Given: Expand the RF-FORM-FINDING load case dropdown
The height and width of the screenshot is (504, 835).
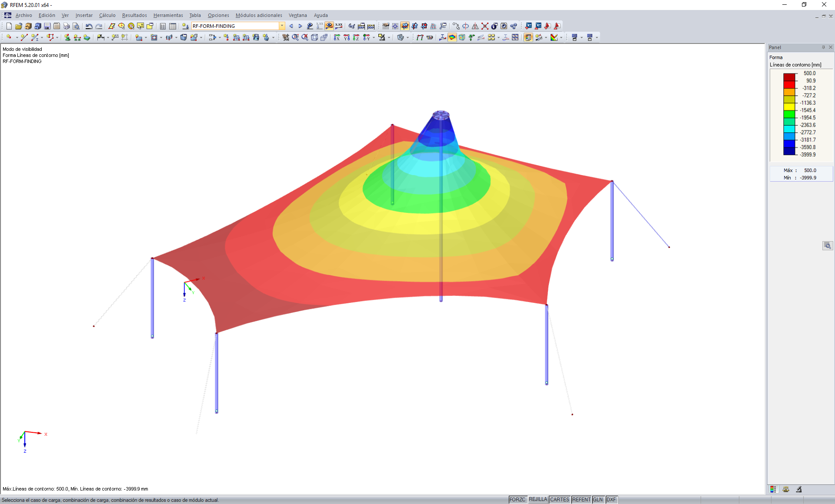Looking at the screenshot, I should (282, 26).
